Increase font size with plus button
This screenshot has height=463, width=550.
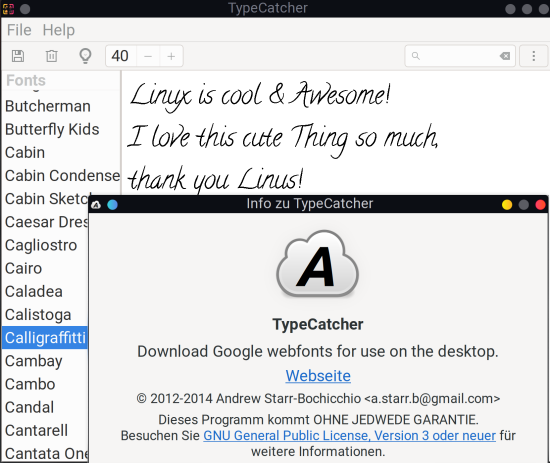[x=171, y=56]
